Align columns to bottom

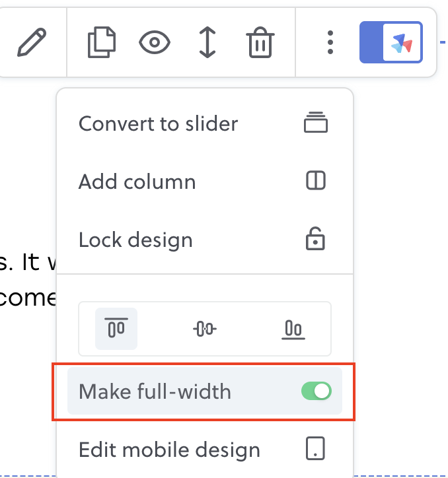pyautogui.click(x=293, y=329)
